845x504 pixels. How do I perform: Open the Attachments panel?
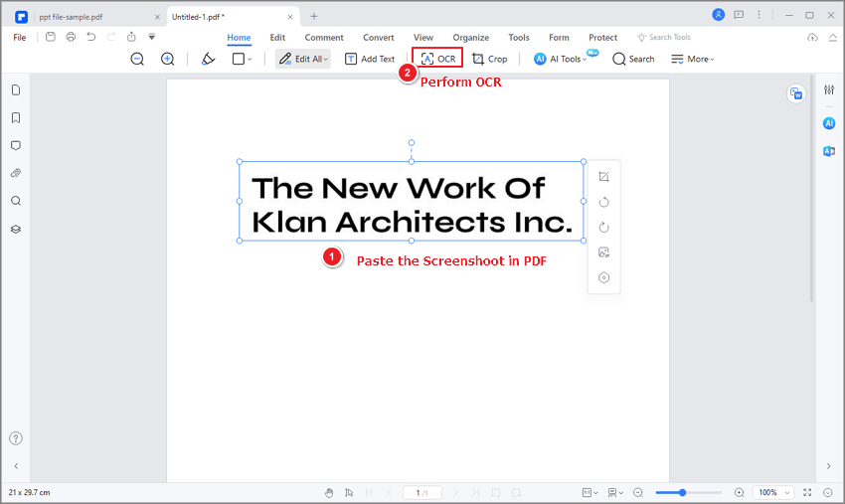click(x=16, y=173)
